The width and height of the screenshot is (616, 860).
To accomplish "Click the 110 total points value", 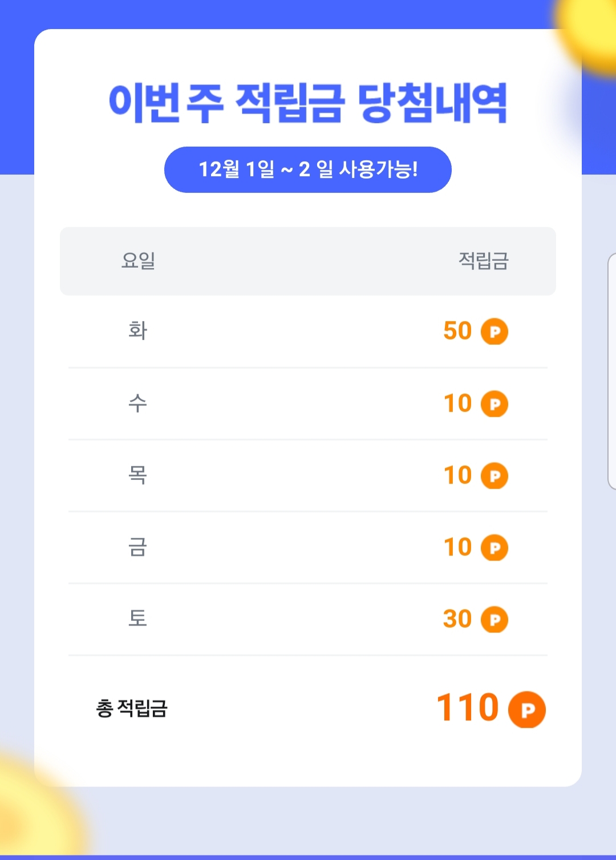I will 468,708.
